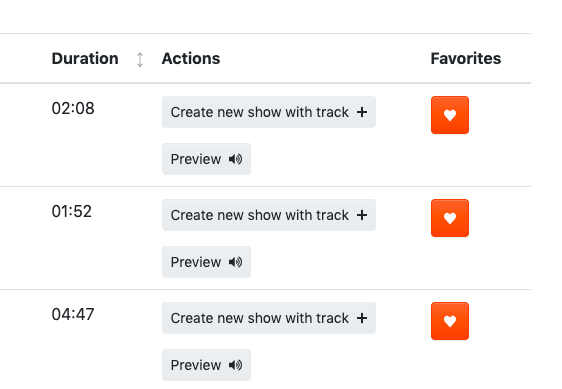Preview the 02:08 track
This screenshot has height=389, width=562.
pos(206,159)
